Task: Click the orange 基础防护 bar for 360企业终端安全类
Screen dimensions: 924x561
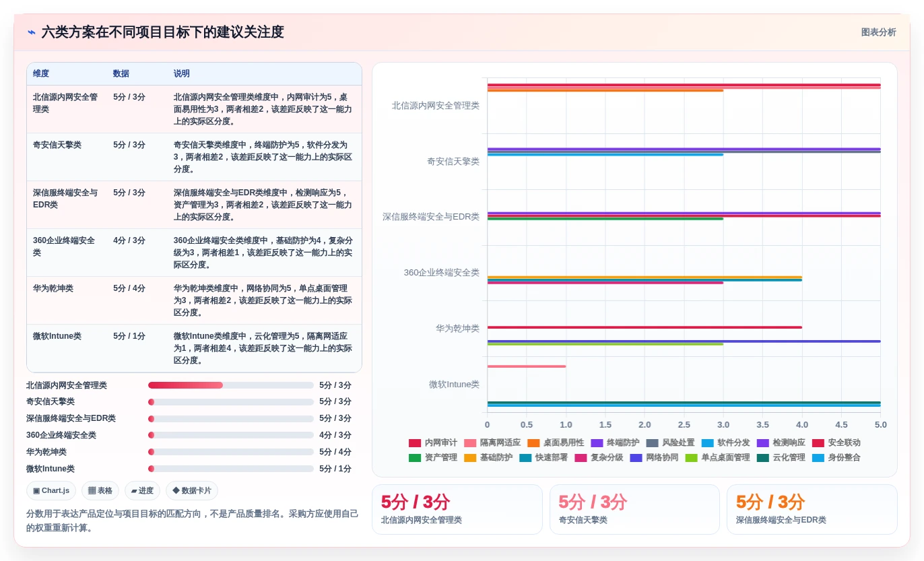Action: (645, 277)
